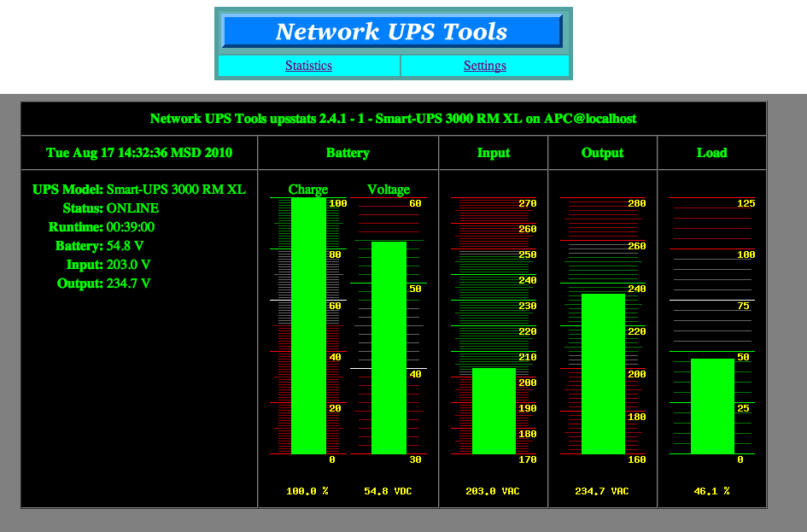807x532 pixels.
Task: Click the 100.0 % charge reading
Action: click(307, 491)
